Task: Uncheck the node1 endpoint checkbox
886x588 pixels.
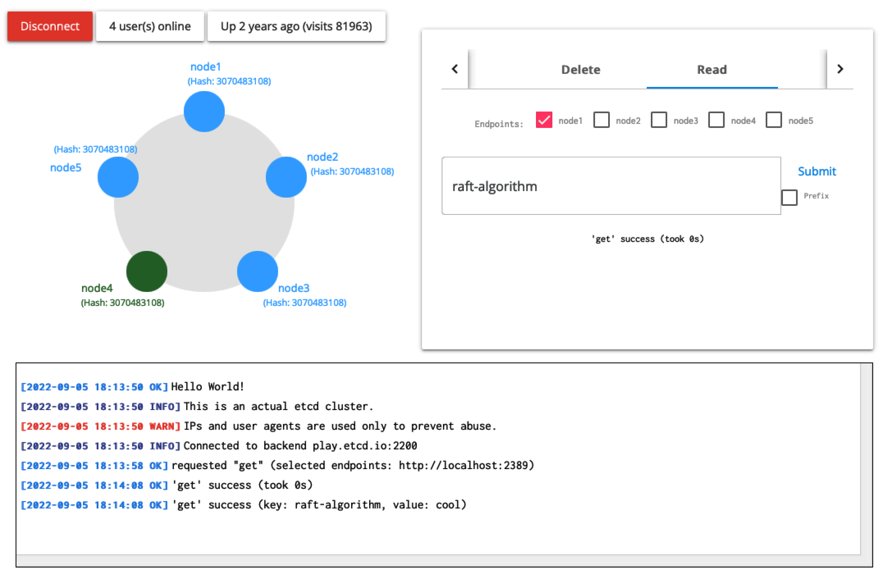Action: (x=544, y=120)
